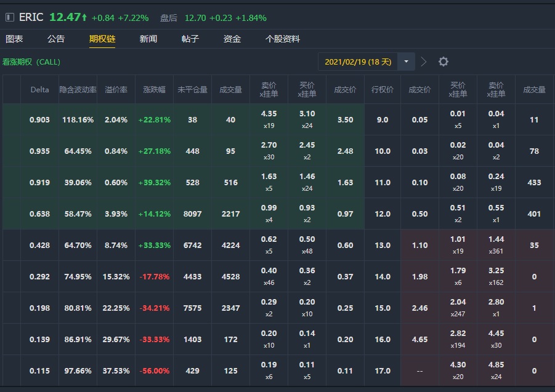Go to the 新闻 tab

[x=148, y=39]
